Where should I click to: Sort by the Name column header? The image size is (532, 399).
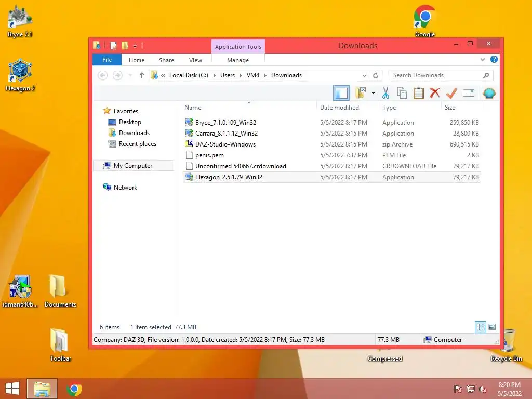pos(249,108)
